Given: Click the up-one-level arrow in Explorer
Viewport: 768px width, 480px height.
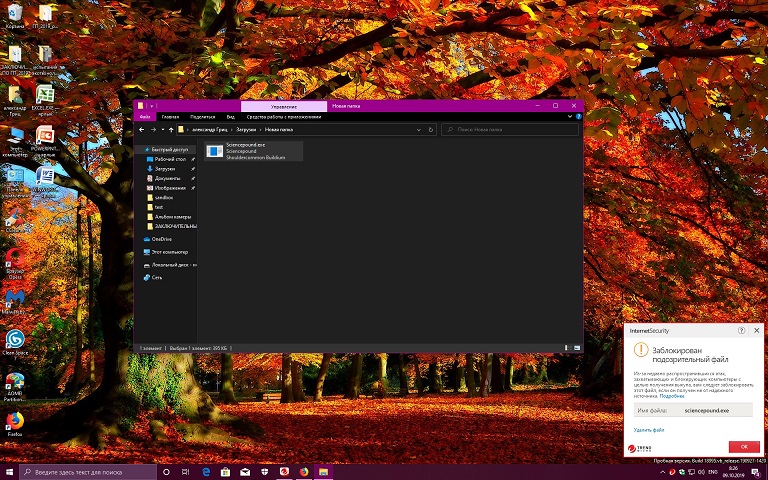Looking at the screenshot, I should click(171, 129).
